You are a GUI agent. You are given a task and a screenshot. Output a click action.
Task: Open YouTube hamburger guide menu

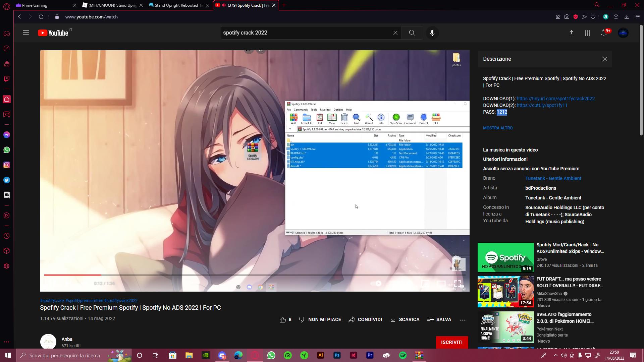(x=26, y=33)
